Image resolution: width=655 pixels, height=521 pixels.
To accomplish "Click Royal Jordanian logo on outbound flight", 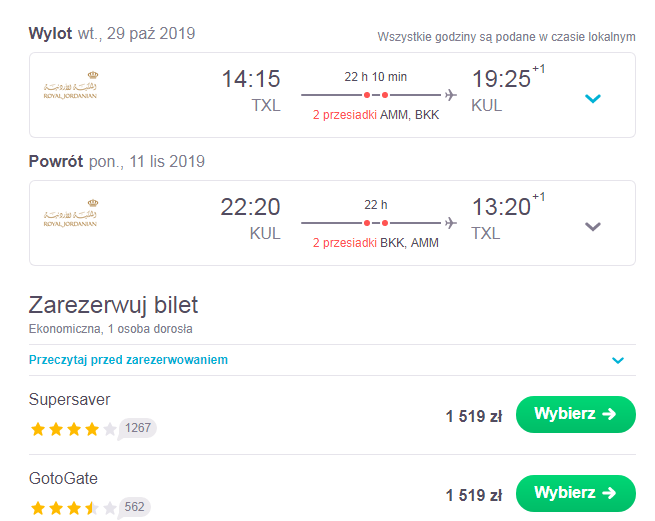I will (70, 85).
